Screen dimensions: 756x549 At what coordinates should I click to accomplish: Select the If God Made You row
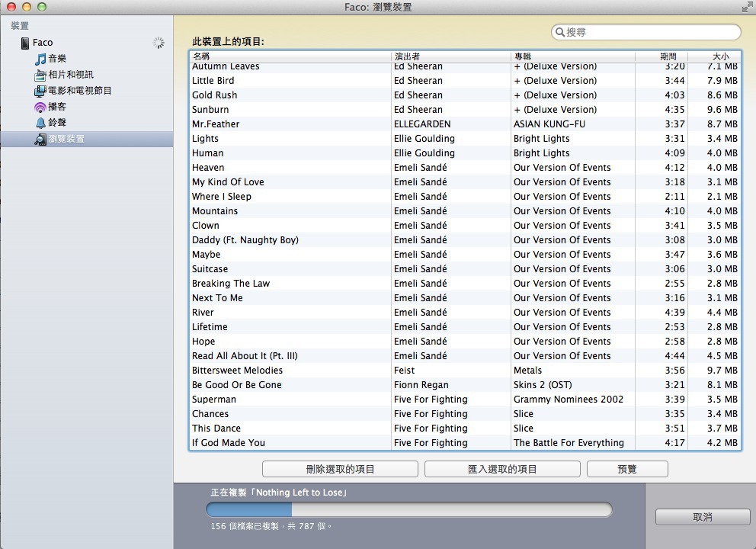pyautogui.click(x=466, y=442)
